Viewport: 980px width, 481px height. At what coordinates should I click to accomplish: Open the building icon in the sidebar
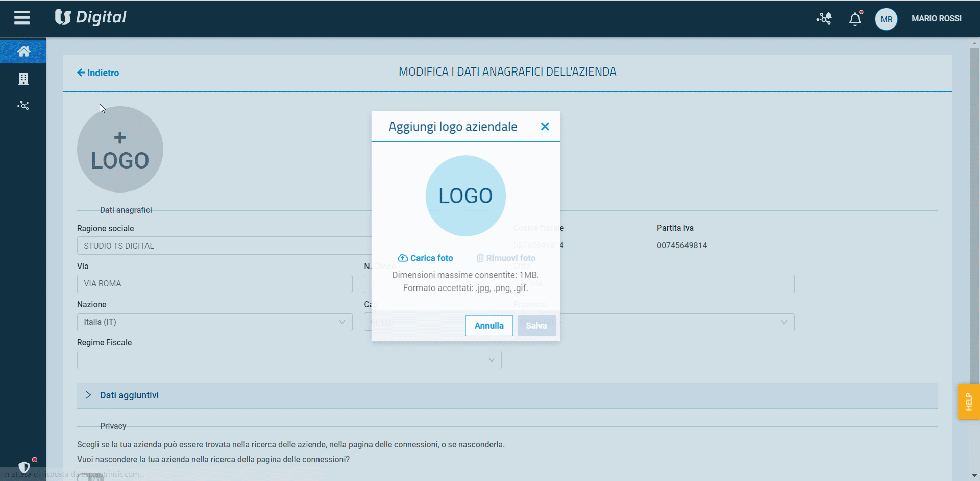tap(23, 79)
